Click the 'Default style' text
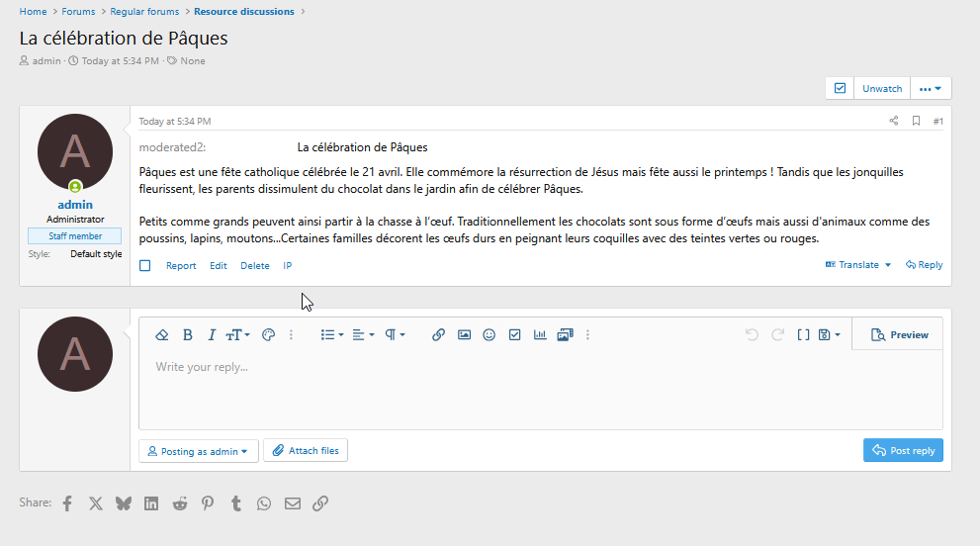Image resolution: width=980 pixels, height=546 pixels. [96, 254]
